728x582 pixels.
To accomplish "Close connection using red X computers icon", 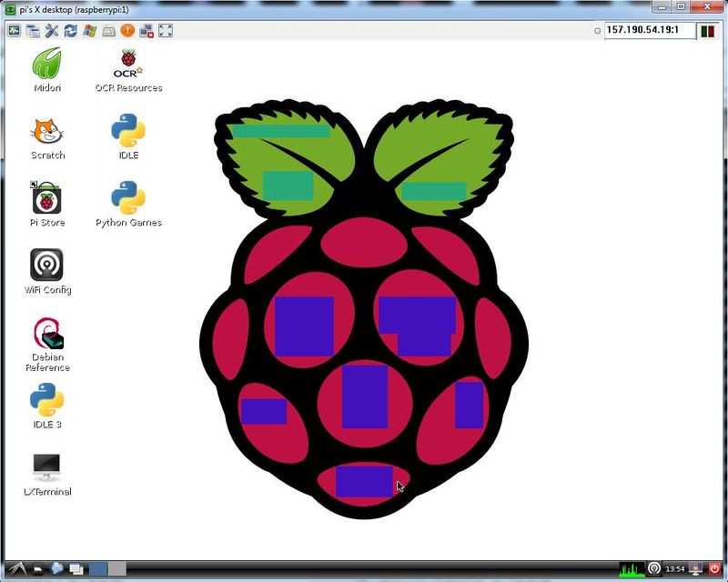I will click(147, 31).
